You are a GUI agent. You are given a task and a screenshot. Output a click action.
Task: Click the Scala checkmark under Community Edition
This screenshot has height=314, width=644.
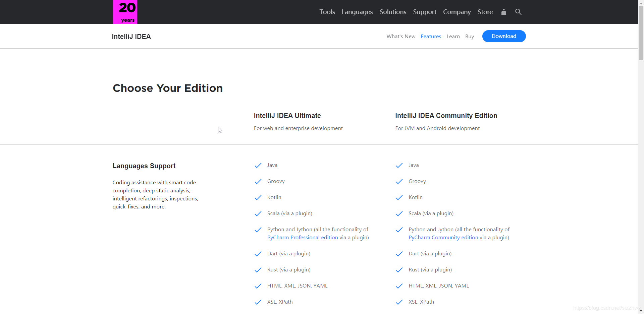click(399, 213)
